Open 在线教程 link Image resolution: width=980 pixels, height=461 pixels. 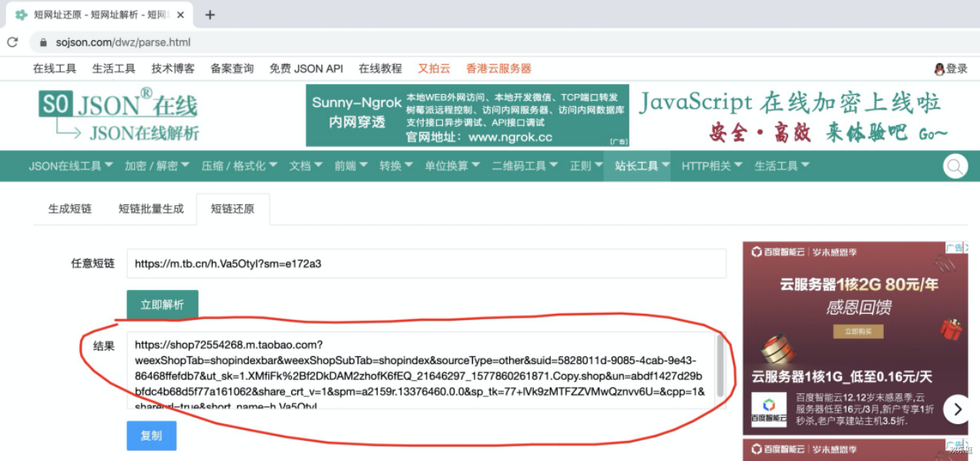tap(381, 69)
